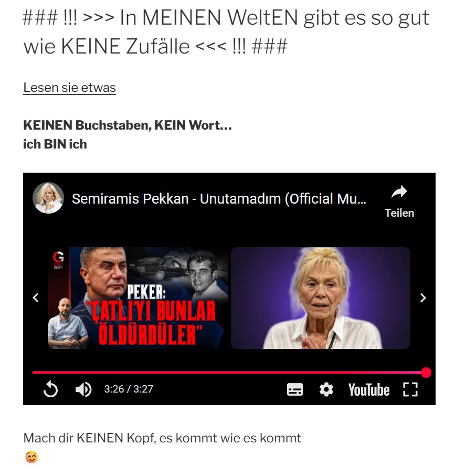Open the Peker 'Çatlıyı bunlar öldürdüler' thumbnail
The width and height of the screenshot is (455, 476).
[x=138, y=298]
